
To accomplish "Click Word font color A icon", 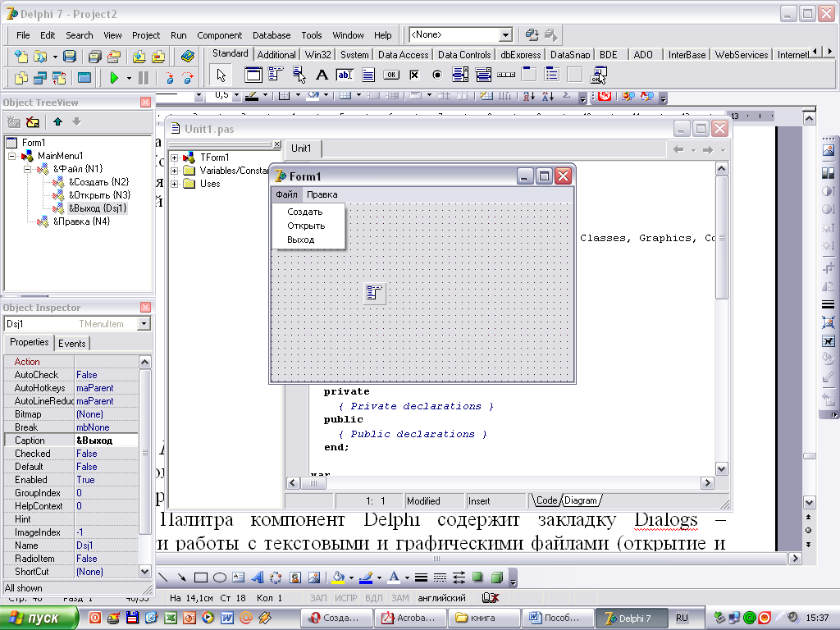I will pos(394,577).
